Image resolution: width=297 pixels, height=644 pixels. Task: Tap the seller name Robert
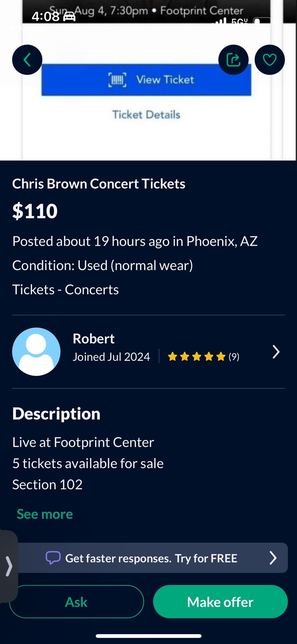pyautogui.click(x=94, y=339)
